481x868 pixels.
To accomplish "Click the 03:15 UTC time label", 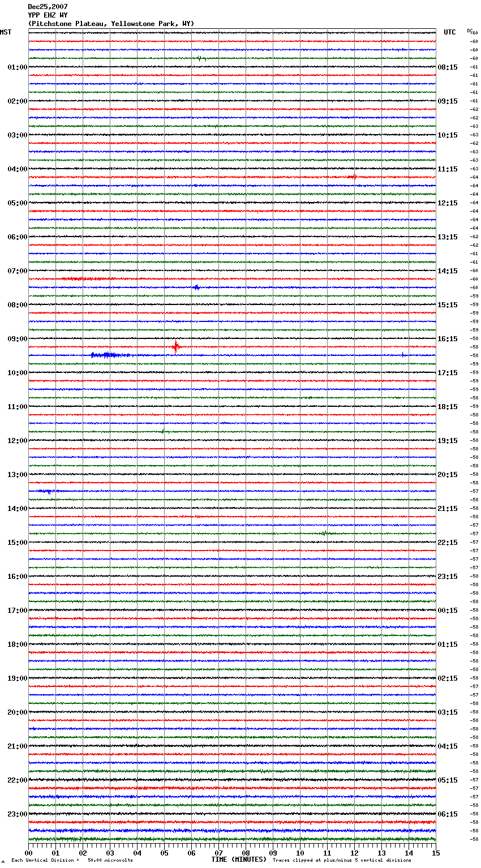I will [x=448, y=712].
